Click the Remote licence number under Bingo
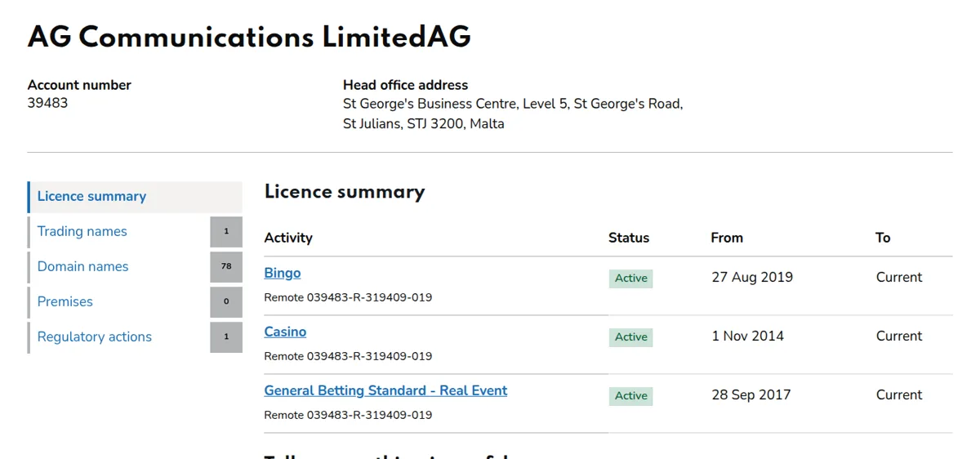 click(348, 297)
